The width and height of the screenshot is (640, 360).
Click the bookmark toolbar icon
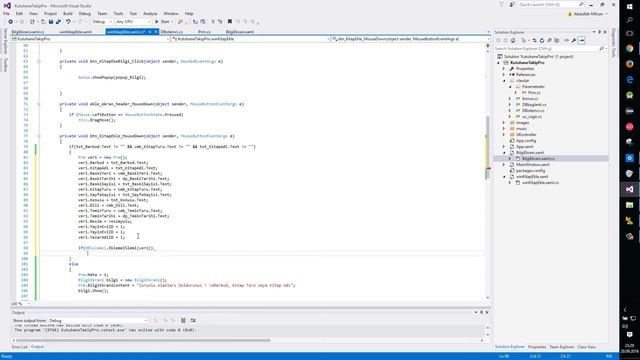coord(230,22)
